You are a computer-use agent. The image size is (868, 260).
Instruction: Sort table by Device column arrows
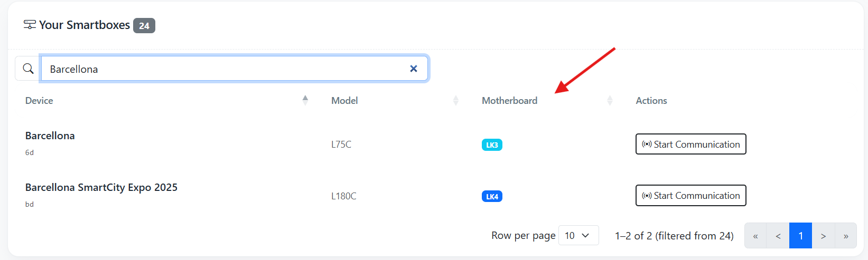pos(305,100)
